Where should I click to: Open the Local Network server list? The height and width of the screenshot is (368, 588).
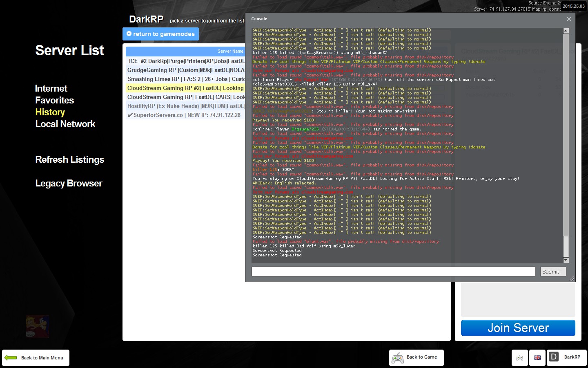tap(65, 124)
